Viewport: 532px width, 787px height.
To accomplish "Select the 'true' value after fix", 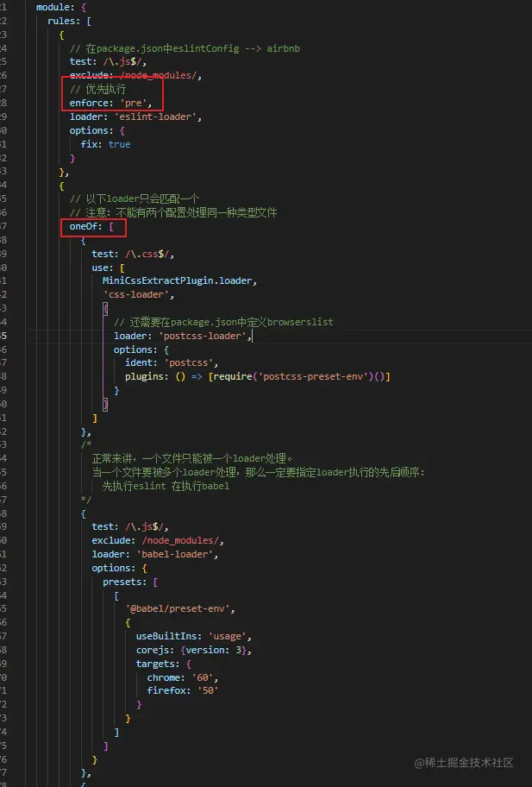I will (x=119, y=145).
